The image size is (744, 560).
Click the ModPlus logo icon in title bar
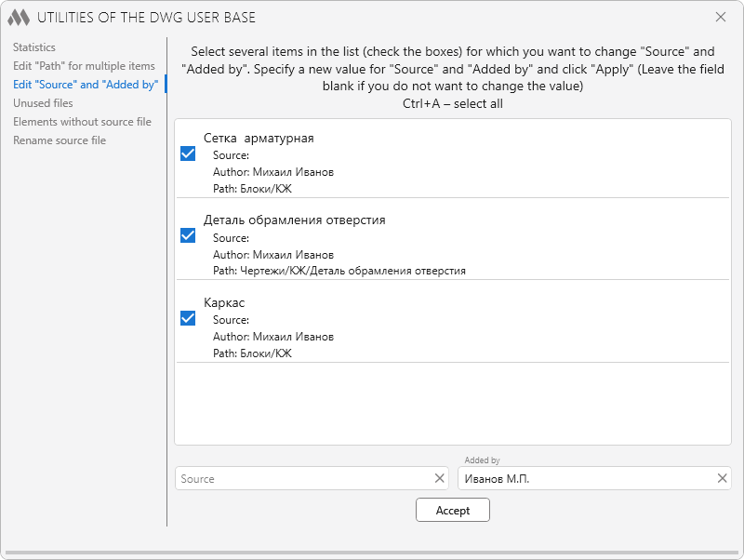point(19,18)
